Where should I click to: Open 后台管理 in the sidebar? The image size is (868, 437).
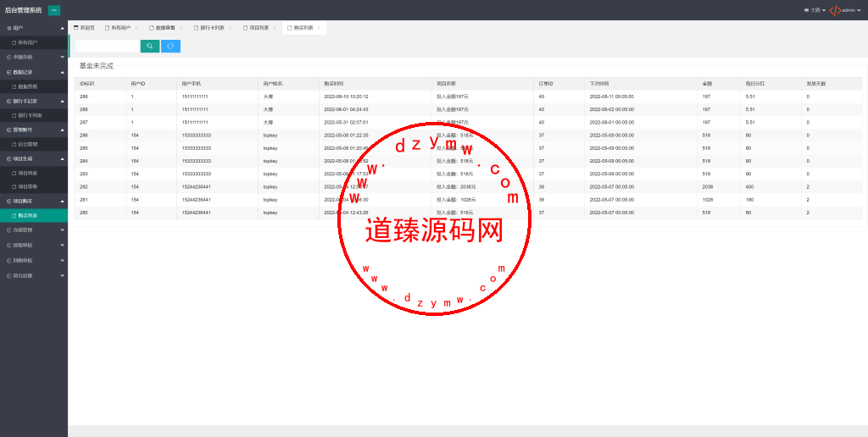coord(34,144)
